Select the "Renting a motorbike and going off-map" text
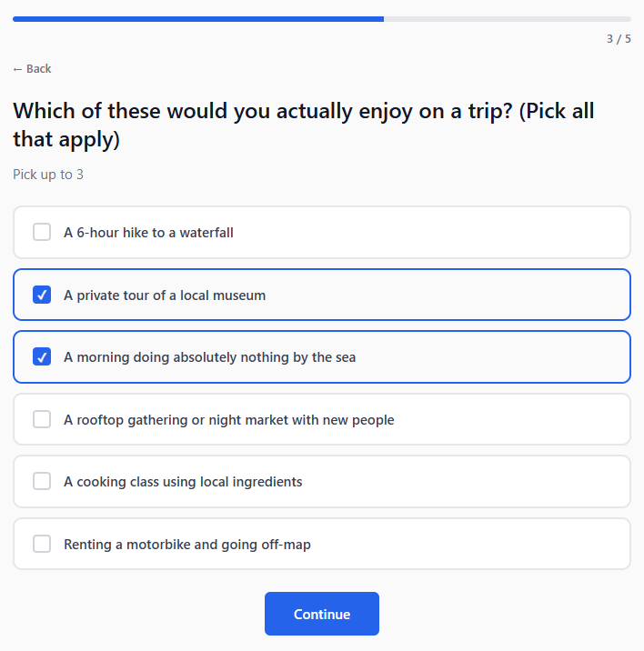This screenshot has height=651, width=644. coord(186,545)
